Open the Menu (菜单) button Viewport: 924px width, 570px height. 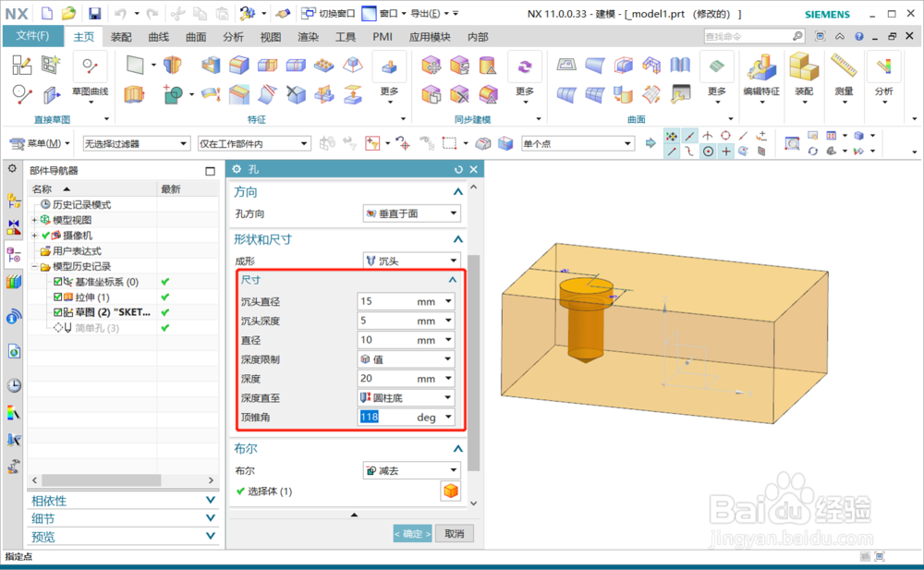40,143
